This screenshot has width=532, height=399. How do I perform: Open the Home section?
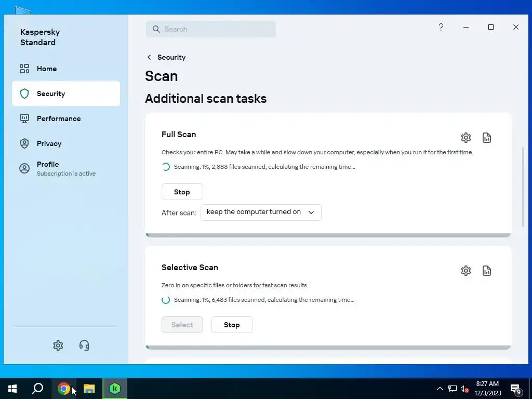(x=66, y=69)
